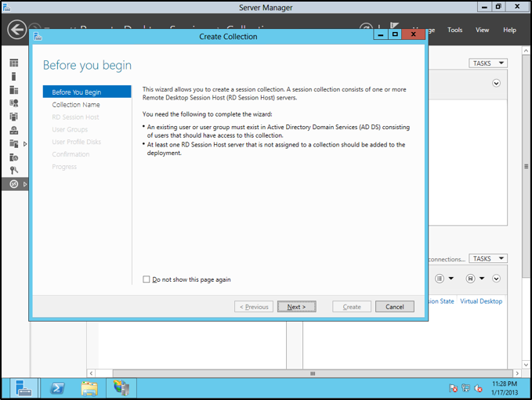This screenshot has height=400, width=532.
Task: Click Server Manager icon in the taskbar
Action: pos(24,387)
